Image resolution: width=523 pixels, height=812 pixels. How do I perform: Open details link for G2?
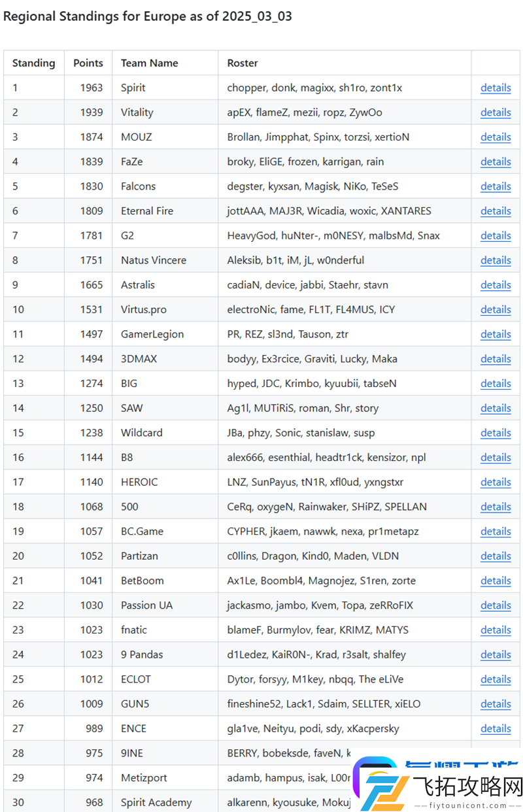coord(496,235)
